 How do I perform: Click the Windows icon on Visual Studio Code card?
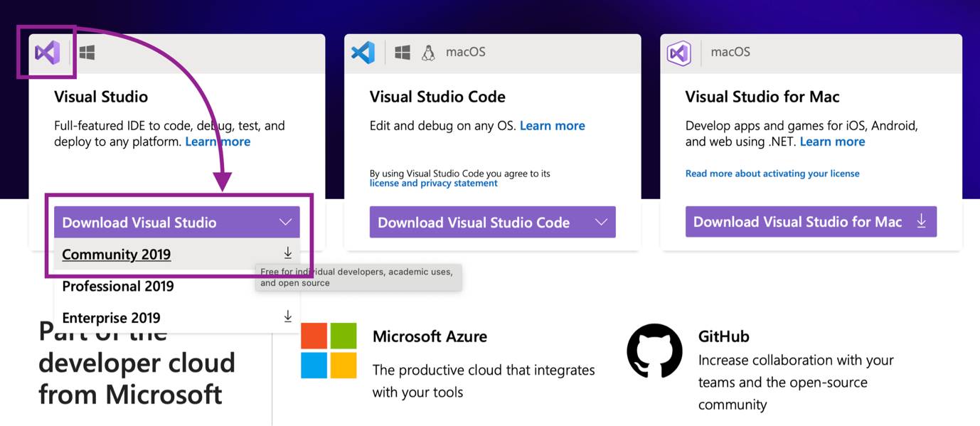coord(403,52)
